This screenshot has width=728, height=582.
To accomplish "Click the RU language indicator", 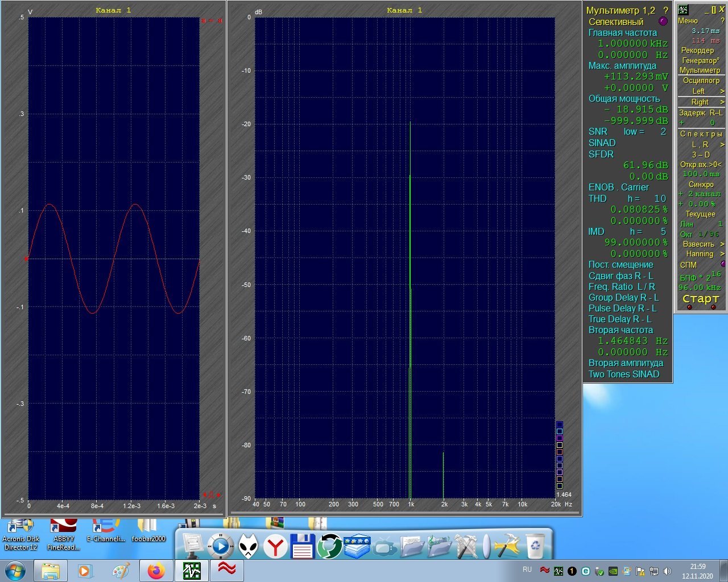I will click(x=527, y=569).
